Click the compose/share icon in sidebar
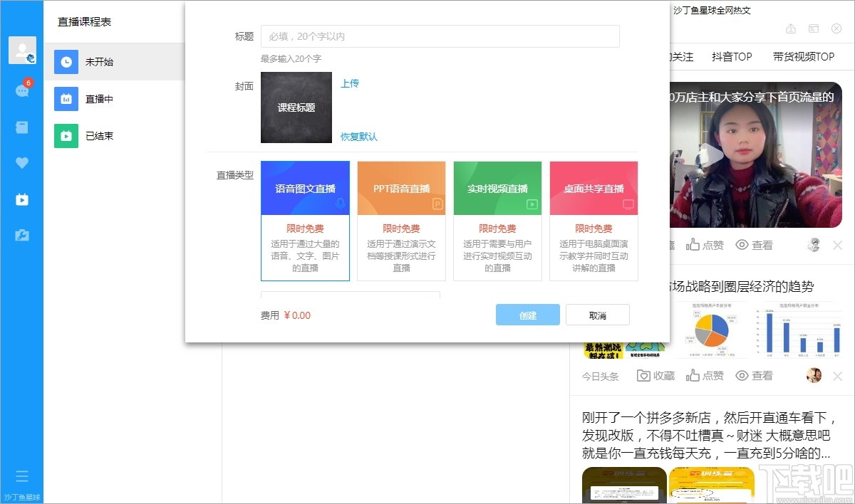Screen dimensions: 855x504 click(22, 235)
